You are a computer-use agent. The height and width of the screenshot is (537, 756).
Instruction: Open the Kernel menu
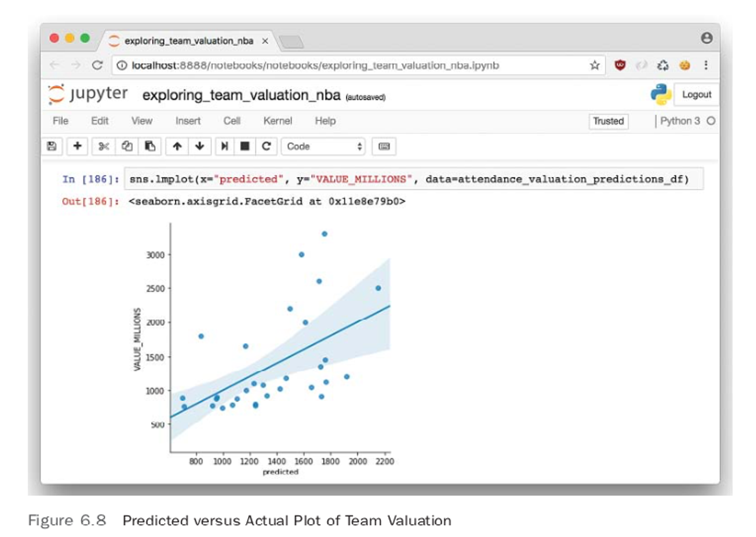tap(278, 121)
